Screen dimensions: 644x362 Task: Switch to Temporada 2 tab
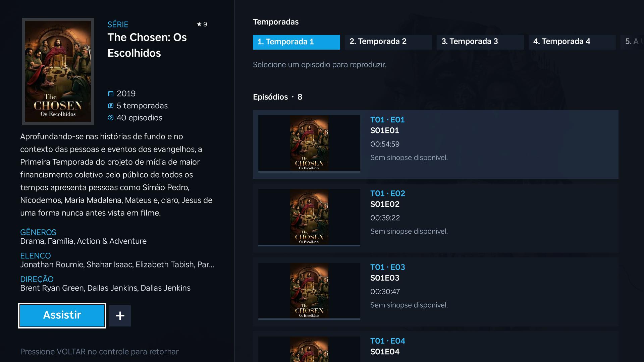[388, 42]
